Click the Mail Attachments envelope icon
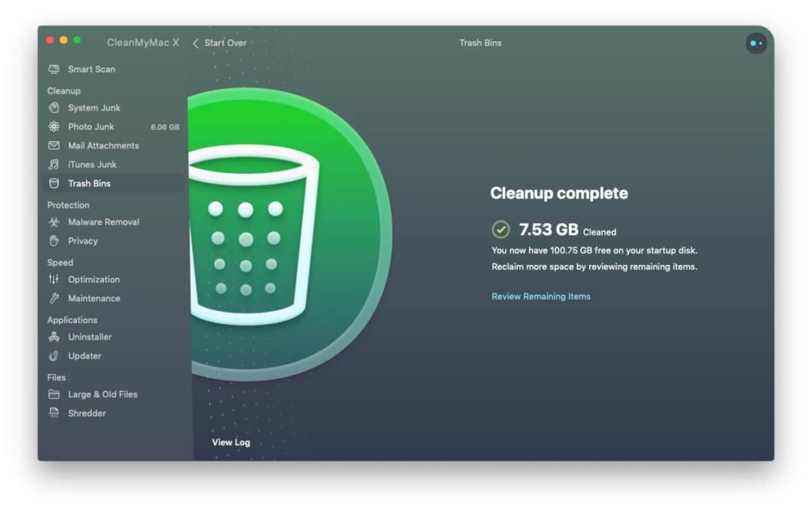 coord(54,146)
